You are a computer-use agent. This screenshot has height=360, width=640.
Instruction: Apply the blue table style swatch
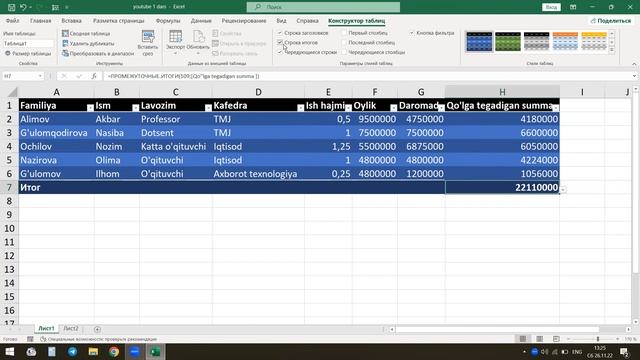[479, 41]
